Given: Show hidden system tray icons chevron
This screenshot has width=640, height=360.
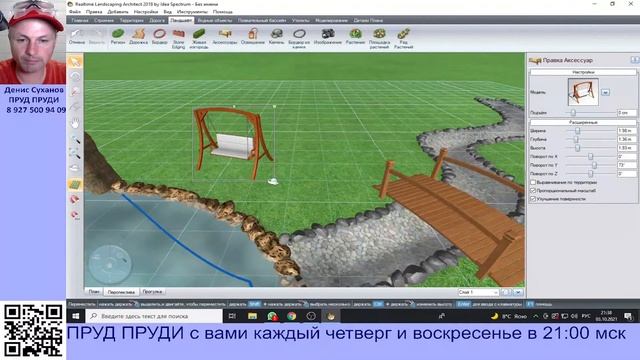Looking at the screenshot, I should tap(536, 316).
